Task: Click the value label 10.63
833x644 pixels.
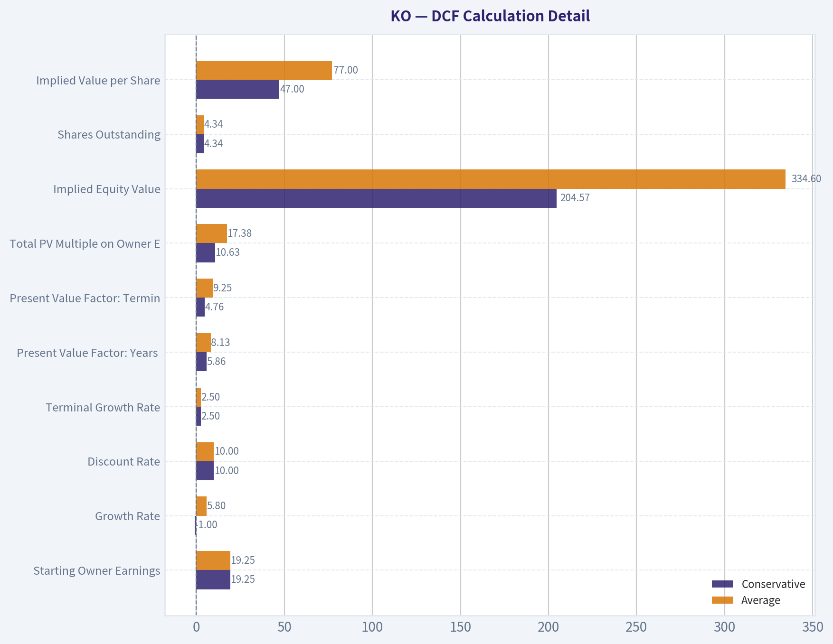Action: point(228,252)
